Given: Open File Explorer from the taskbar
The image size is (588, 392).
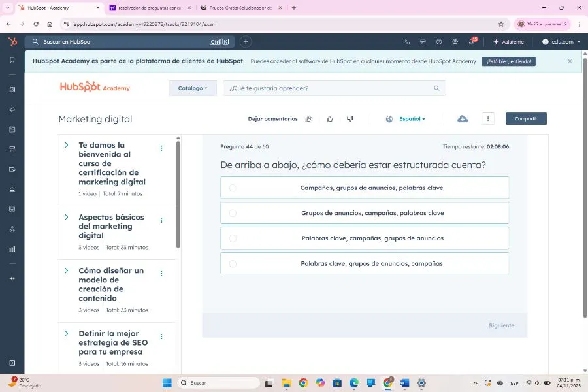Looking at the screenshot, I should pos(287,383).
